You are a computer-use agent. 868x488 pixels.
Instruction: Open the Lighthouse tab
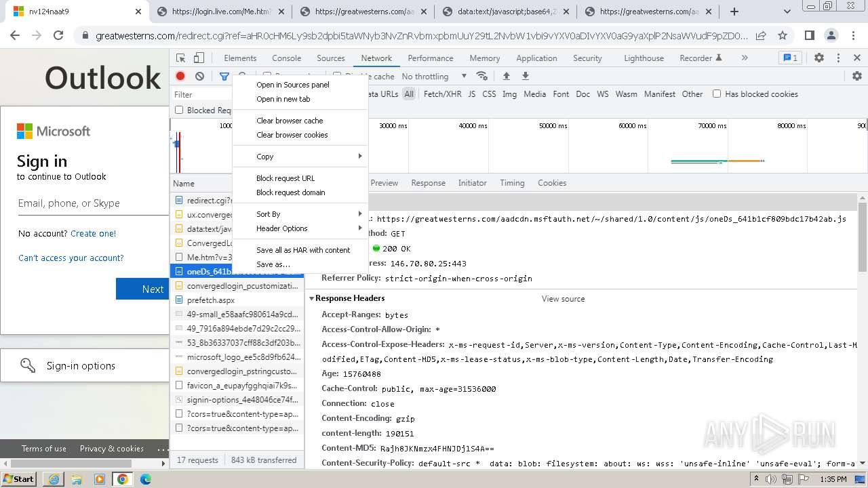click(x=644, y=58)
